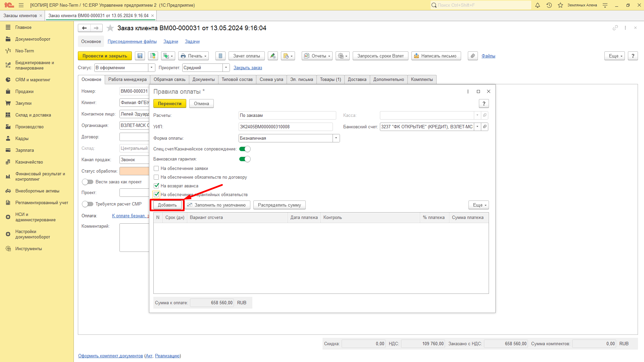This screenshot has width=644, height=362.
Task: Switch to the Товары (1) tab
Action: [330, 80]
